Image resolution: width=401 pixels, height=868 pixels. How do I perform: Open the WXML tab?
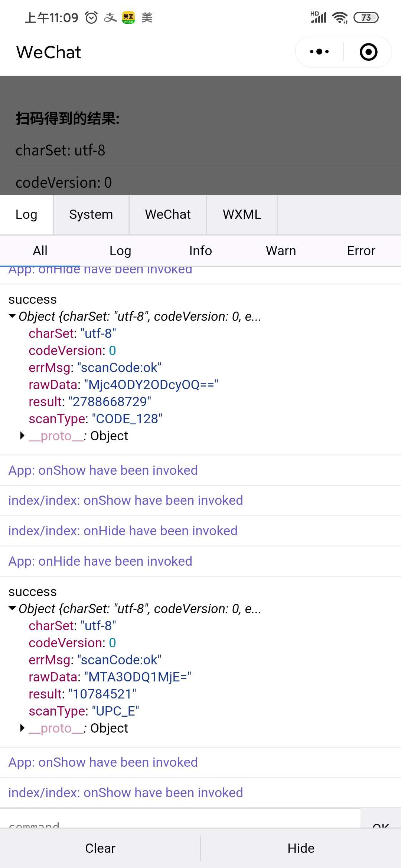pyautogui.click(x=242, y=214)
